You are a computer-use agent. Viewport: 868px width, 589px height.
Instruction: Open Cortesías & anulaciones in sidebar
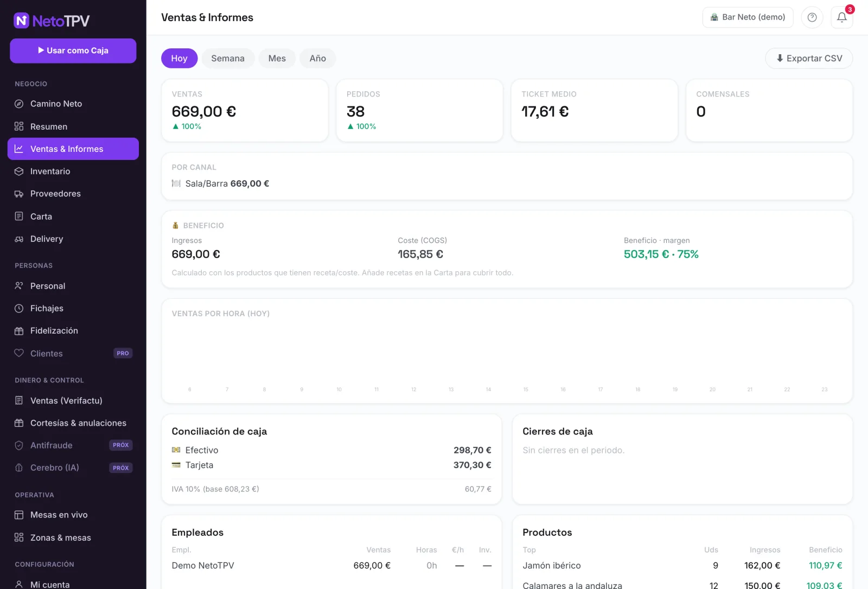(73, 423)
